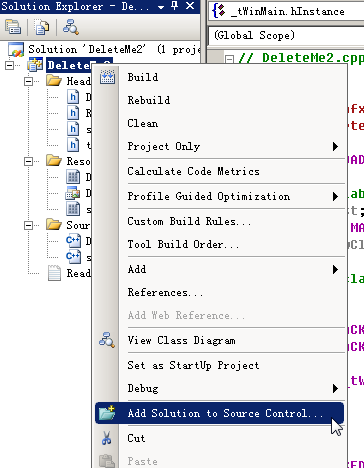Click the ReadMe text file icon
Image resolution: width=364 pixels, height=468 pixels.
pos(54,273)
